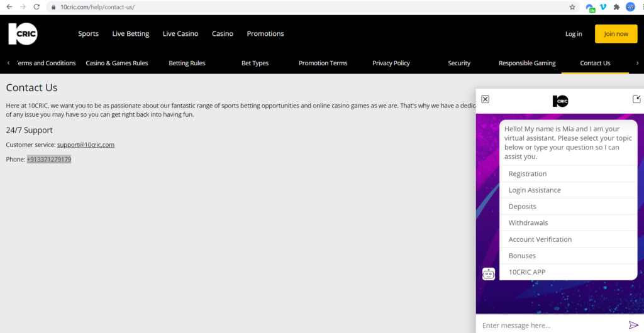The image size is (644, 333).
Task: Switch to Betting Rules tab
Action: point(187,63)
